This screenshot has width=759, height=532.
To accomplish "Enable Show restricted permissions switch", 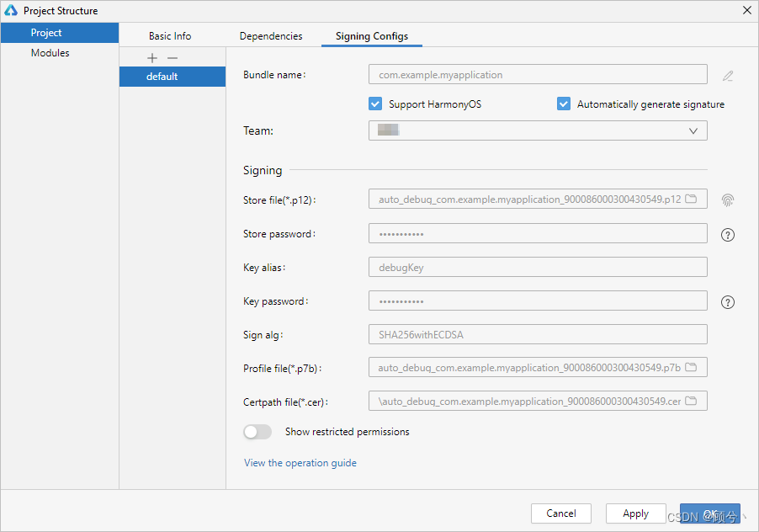I will click(x=257, y=432).
